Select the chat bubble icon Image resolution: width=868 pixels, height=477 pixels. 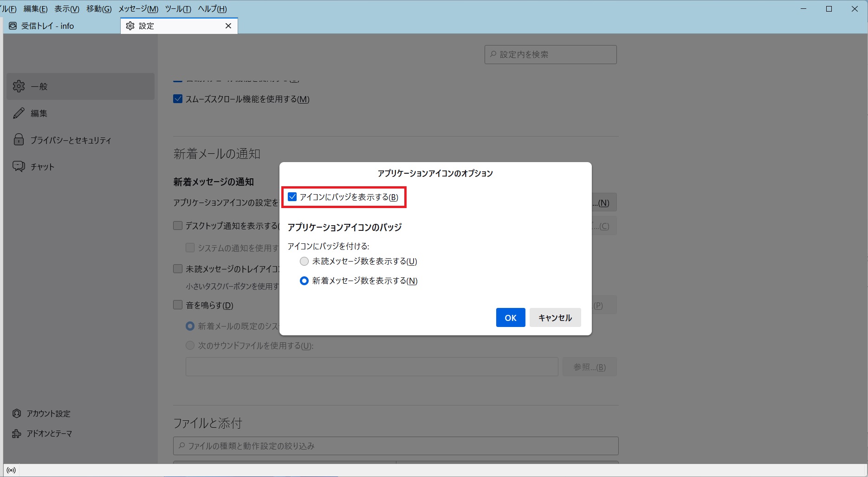(x=19, y=167)
